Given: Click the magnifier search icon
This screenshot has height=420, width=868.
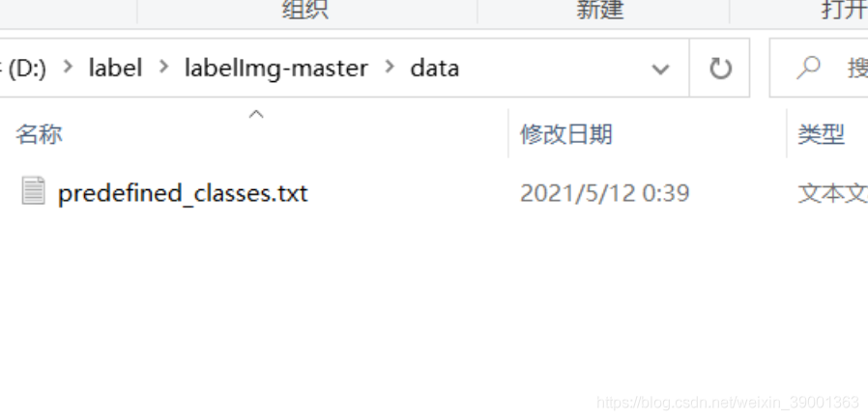Looking at the screenshot, I should click(808, 68).
